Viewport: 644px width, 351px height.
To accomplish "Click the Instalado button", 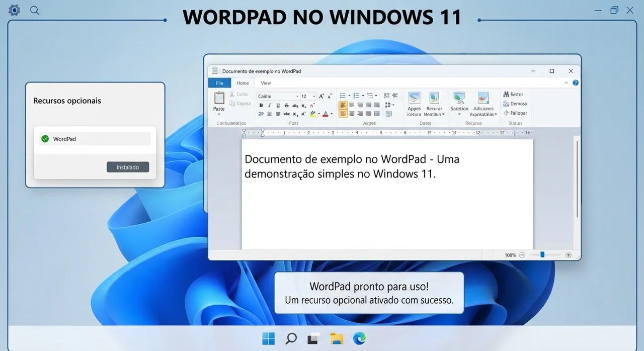I will pyautogui.click(x=128, y=167).
